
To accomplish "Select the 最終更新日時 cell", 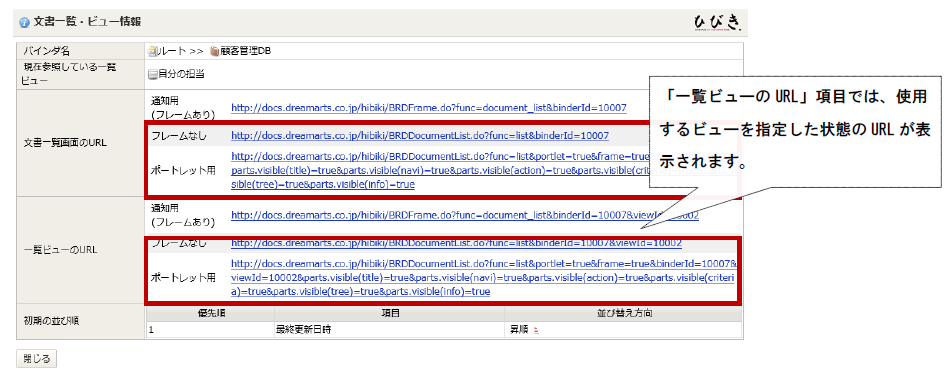I will coord(389,331).
